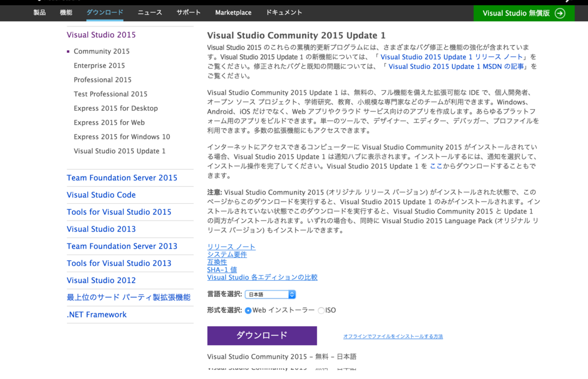This screenshot has height=379, width=588.
Task: Select Professional 2015 in the sidebar
Action: (x=103, y=80)
